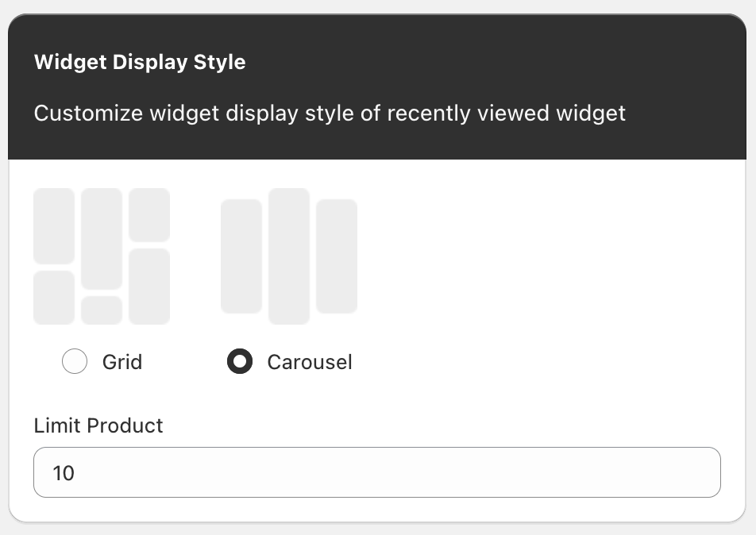Click left tile of Carousel preview
The height and width of the screenshot is (535, 756).
click(241, 256)
